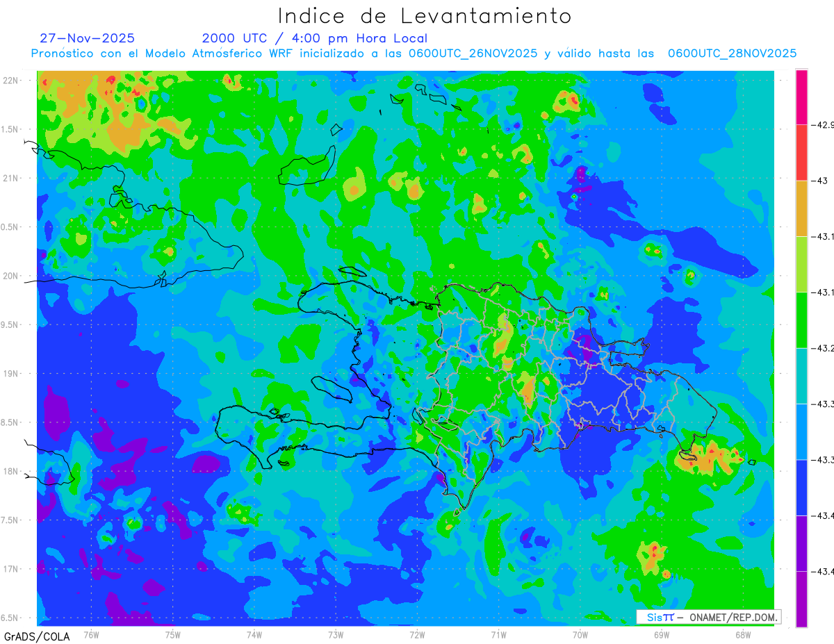Viewport: 834px width, 644px height.
Task: Click the '76W' longitude label
Action: [x=91, y=634]
